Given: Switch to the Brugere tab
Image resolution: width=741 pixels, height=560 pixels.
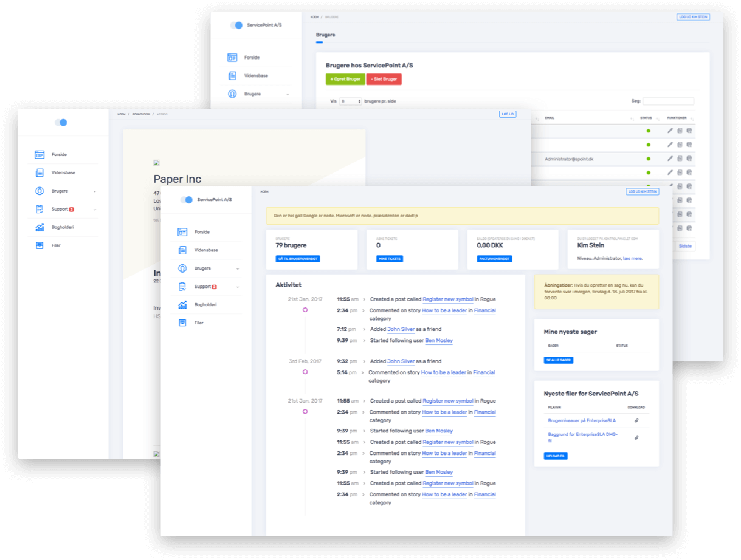Looking at the screenshot, I should tap(325, 35).
